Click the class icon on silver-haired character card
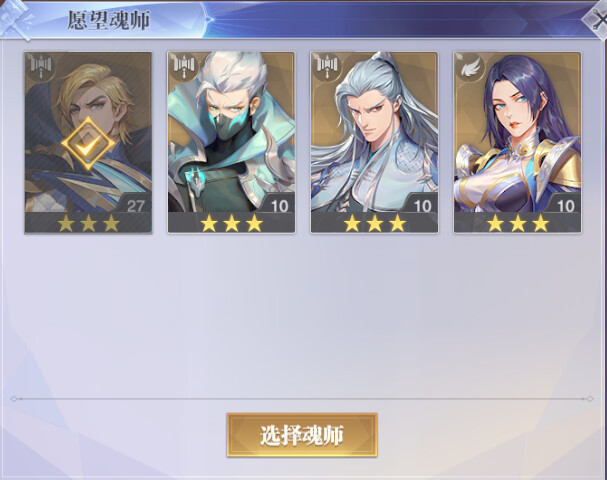607x480 pixels. coord(327,65)
